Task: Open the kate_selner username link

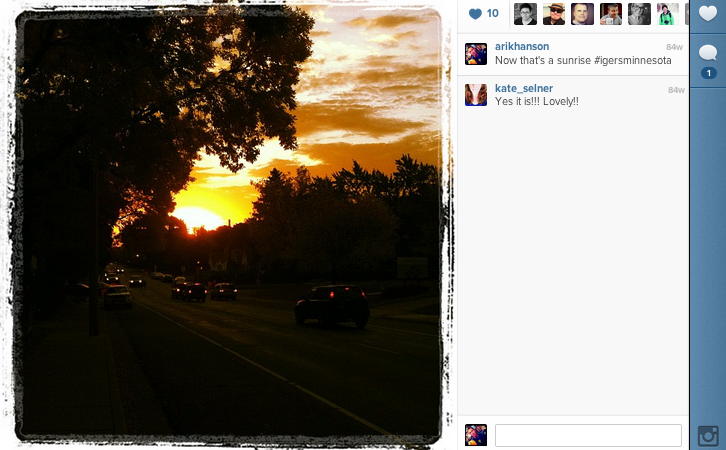Action: coord(524,88)
